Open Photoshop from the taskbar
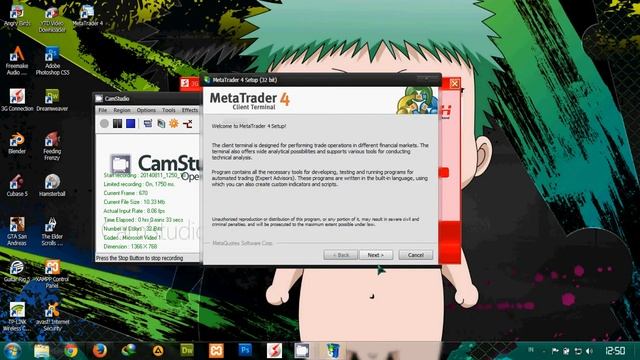 pyautogui.click(x=245, y=351)
